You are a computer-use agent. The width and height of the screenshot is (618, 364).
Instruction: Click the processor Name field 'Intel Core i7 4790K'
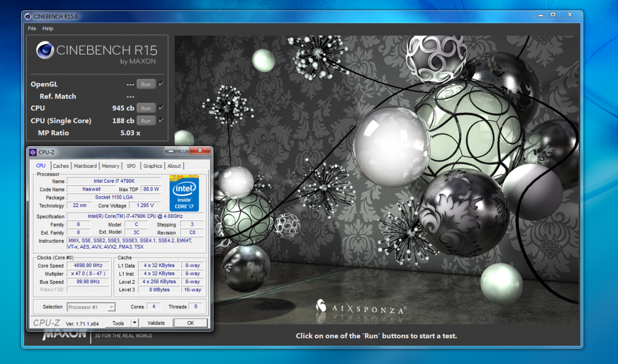[114, 181]
